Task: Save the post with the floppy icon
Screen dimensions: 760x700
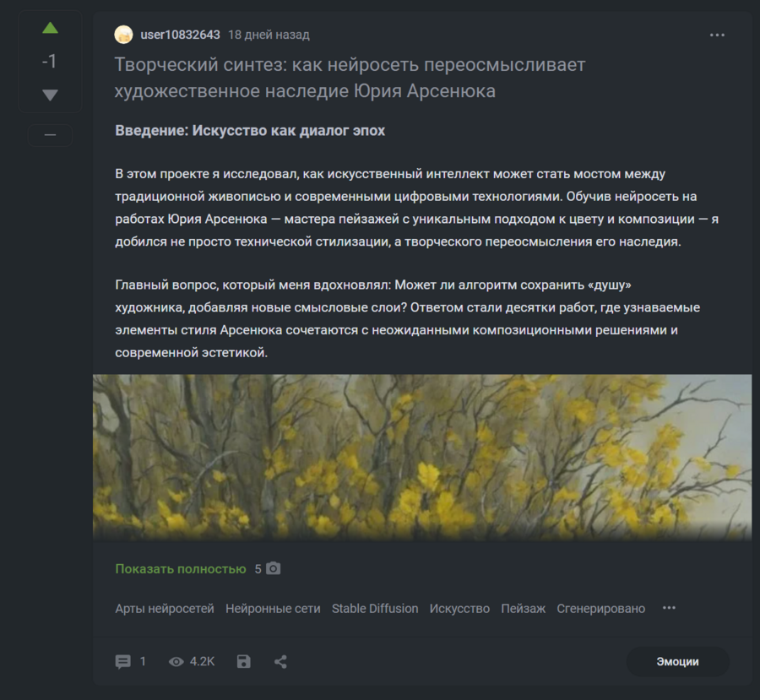Action: [x=243, y=662]
